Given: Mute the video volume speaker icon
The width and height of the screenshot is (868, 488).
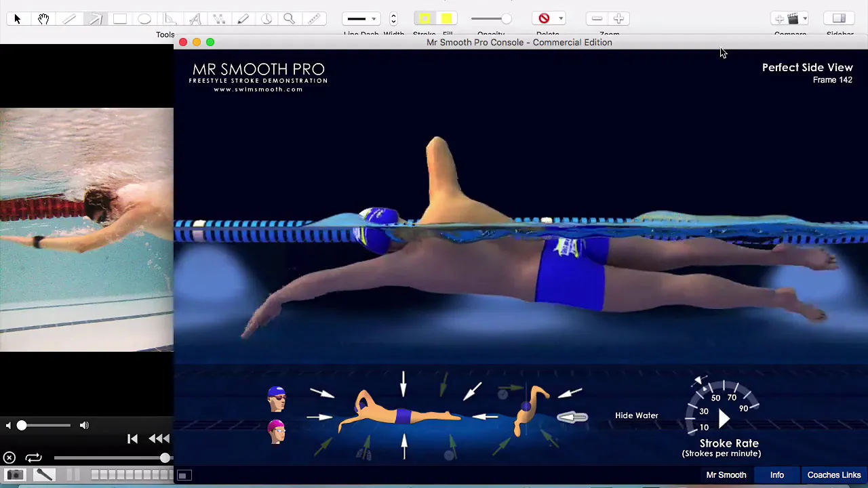Looking at the screenshot, I should coord(8,426).
